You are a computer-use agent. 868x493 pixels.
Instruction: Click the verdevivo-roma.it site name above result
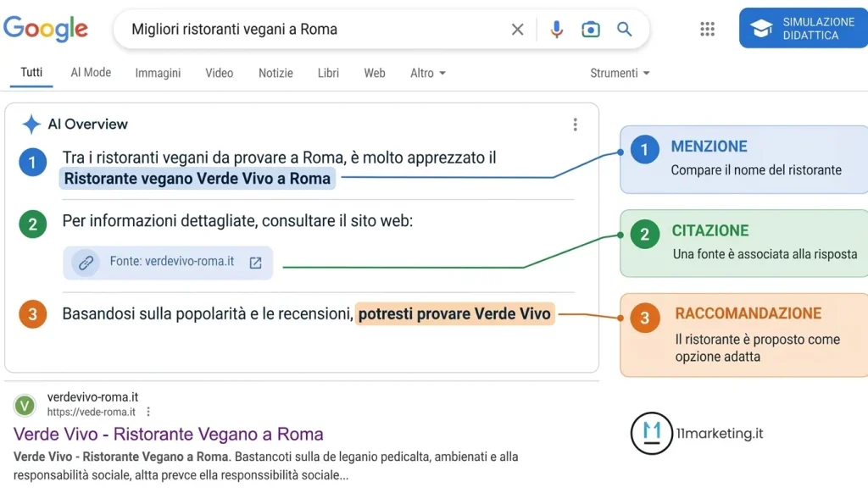(x=92, y=397)
